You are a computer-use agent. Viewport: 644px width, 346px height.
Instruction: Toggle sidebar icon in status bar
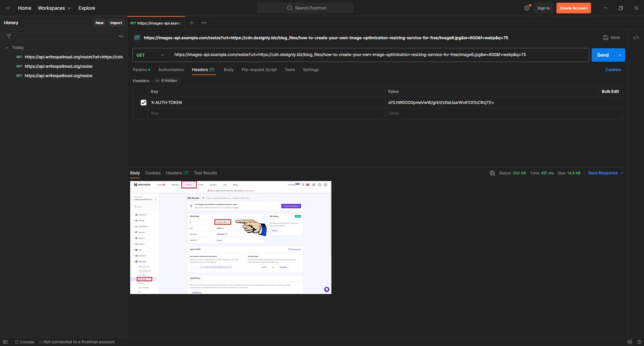(x=5, y=342)
